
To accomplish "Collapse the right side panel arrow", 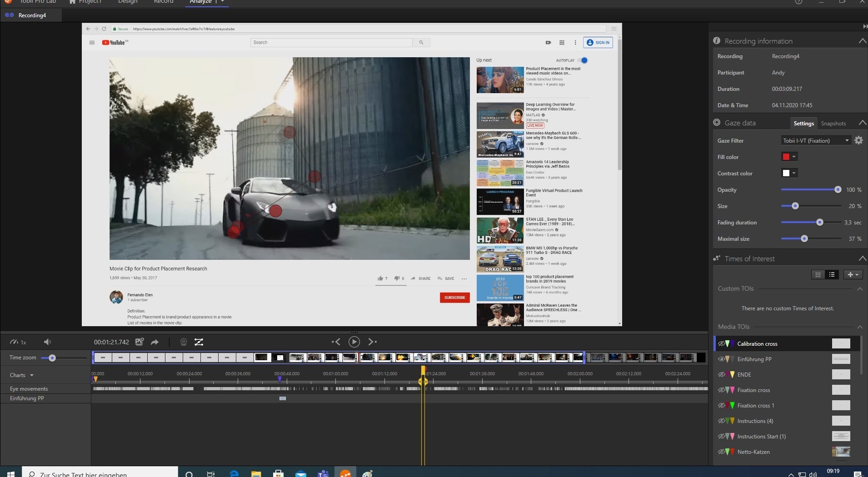I will tap(864, 27).
